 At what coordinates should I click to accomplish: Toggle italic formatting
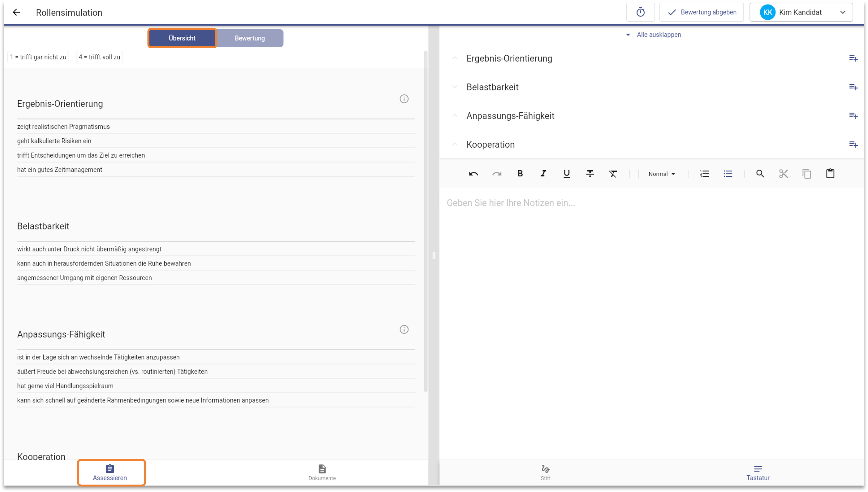tap(543, 174)
